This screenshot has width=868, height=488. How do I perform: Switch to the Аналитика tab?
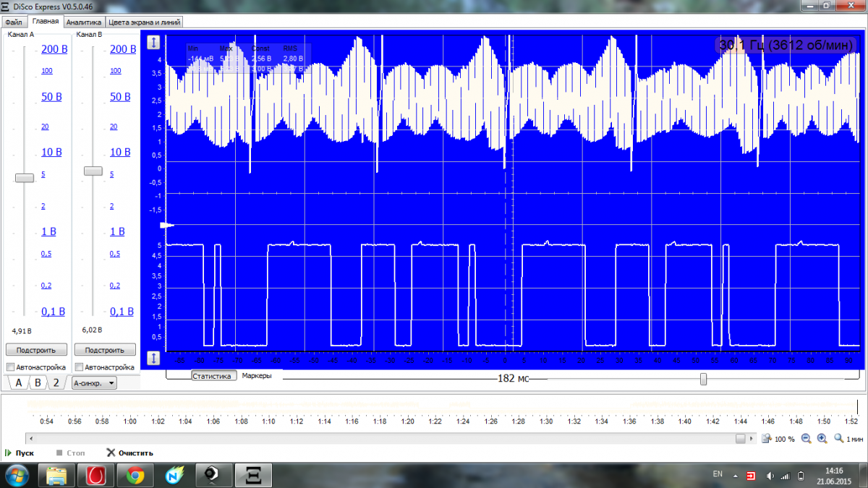(85, 22)
